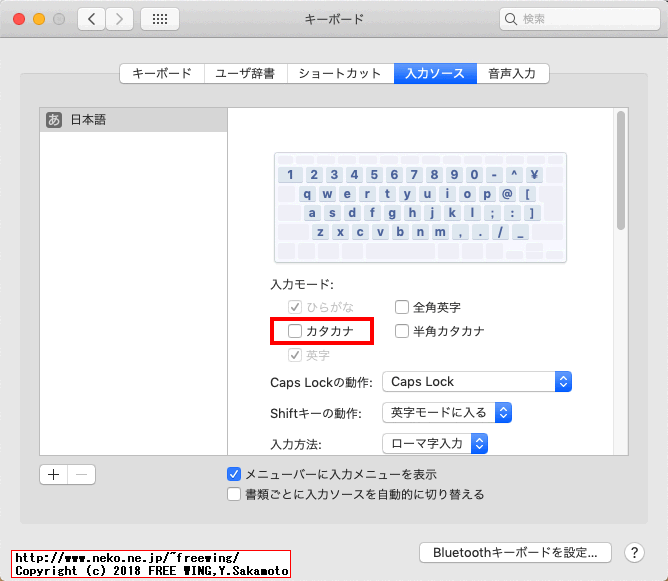Screen dimensions: 668x581
Task: Enable the カタカナ input mode
Action: [x=295, y=331]
